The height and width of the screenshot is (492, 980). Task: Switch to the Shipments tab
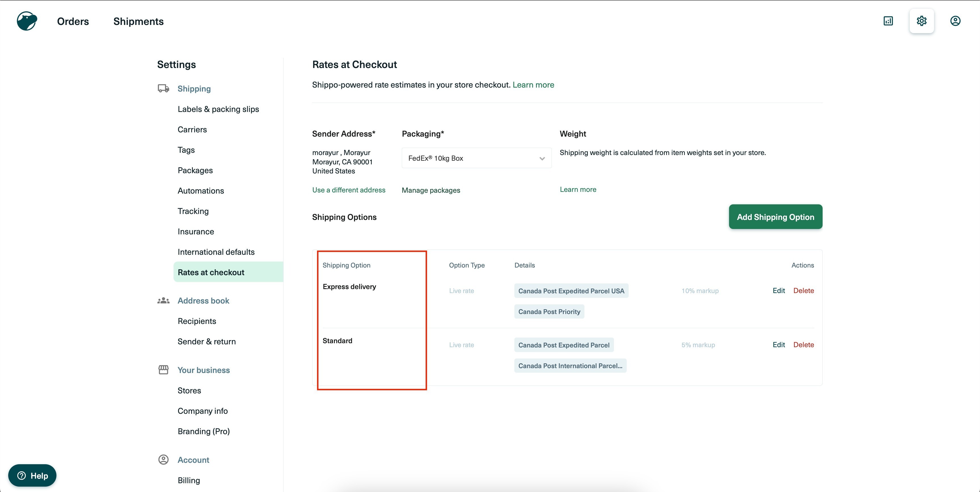pos(138,21)
